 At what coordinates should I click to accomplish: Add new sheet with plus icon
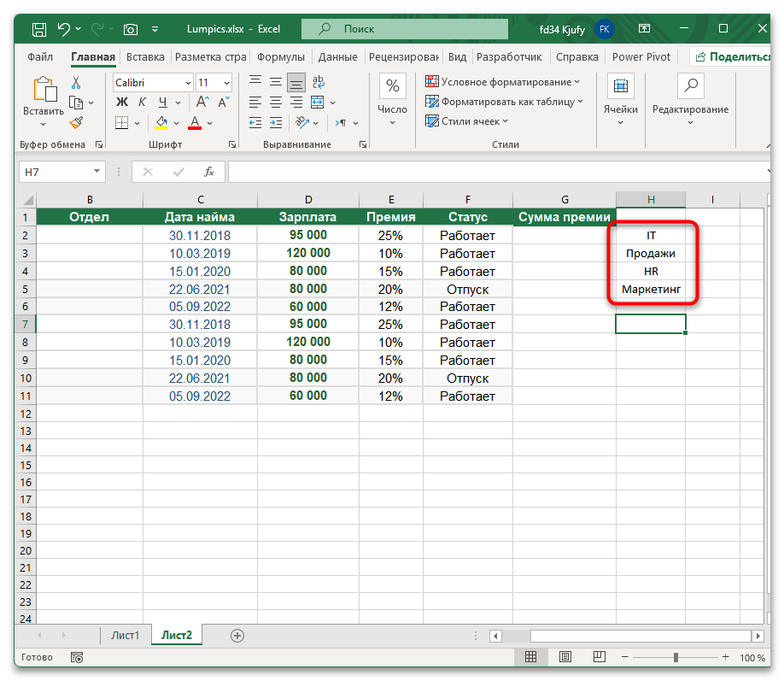coord(237,635)
